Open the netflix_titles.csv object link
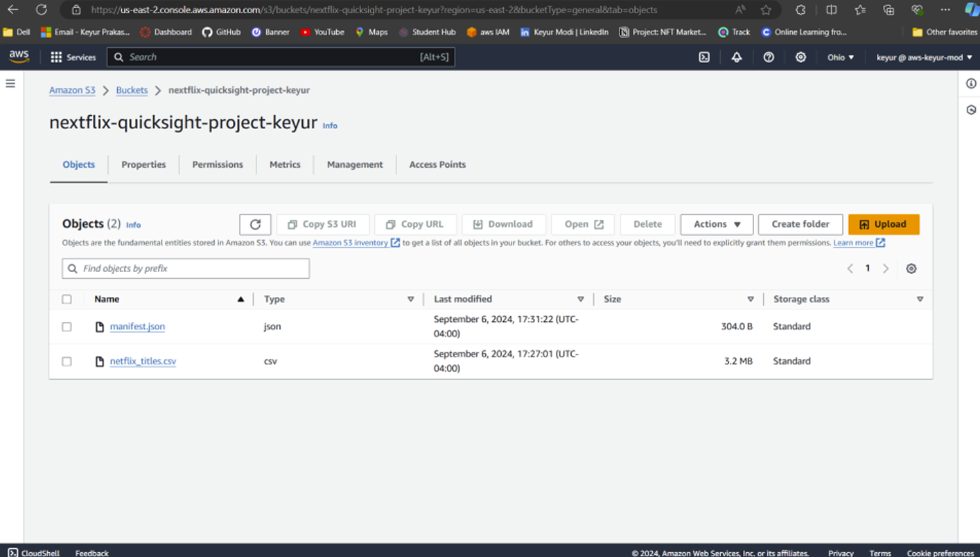980x557 pixels. click(x=143, y=361)
